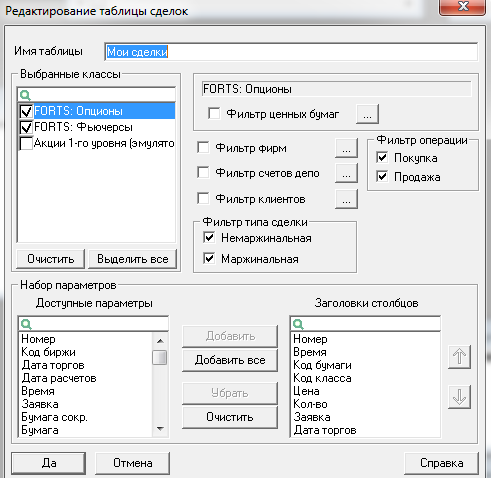Click the move column up arrow

(x=459, y=357)
